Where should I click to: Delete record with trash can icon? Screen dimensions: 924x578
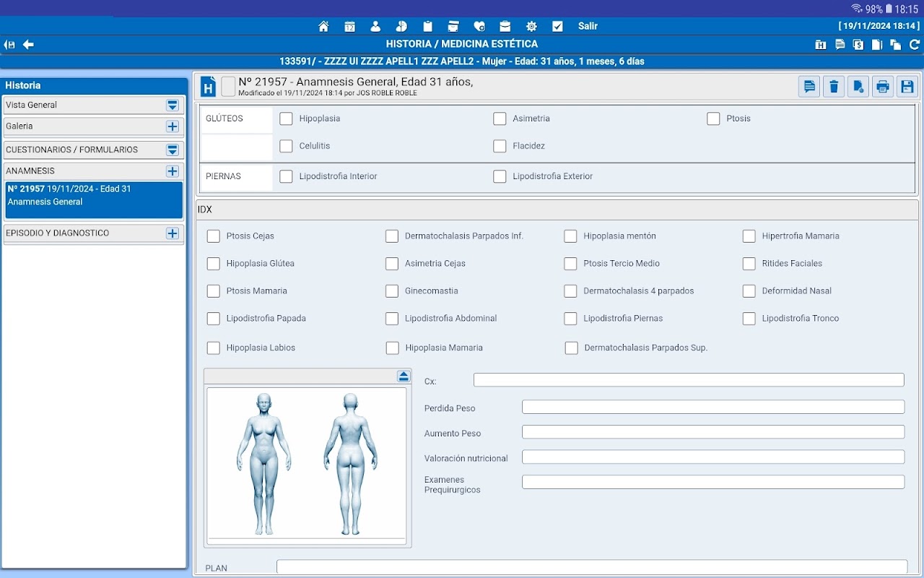834,87
